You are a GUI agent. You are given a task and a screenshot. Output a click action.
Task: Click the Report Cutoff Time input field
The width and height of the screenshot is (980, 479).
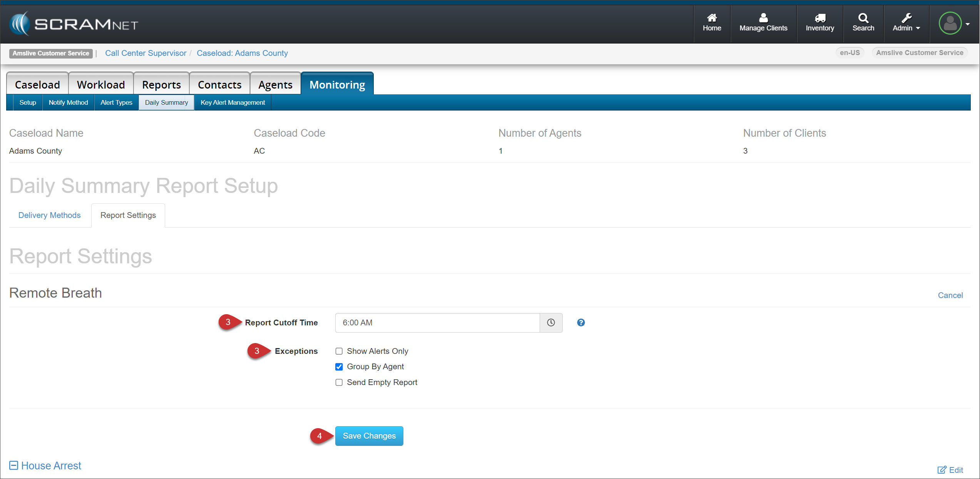point(437,323)
